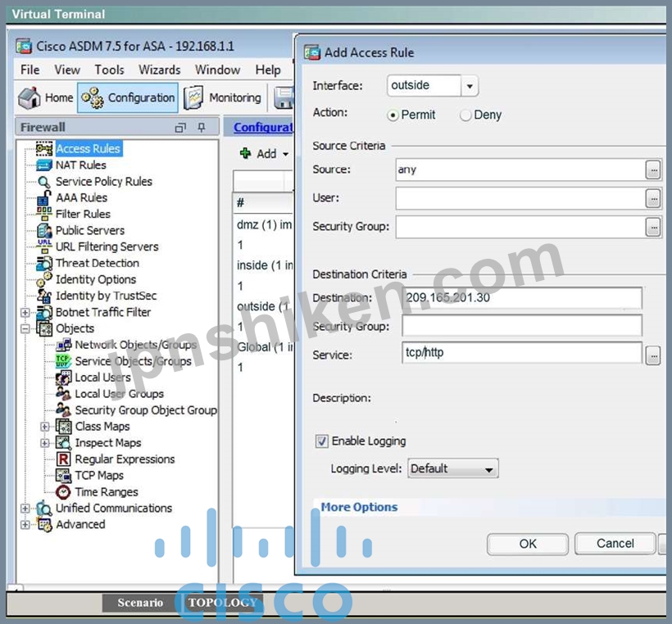The width and height of the screenshot is (672, 624).
Task: Open the Public Servers icon
Action: coord(44,230)
